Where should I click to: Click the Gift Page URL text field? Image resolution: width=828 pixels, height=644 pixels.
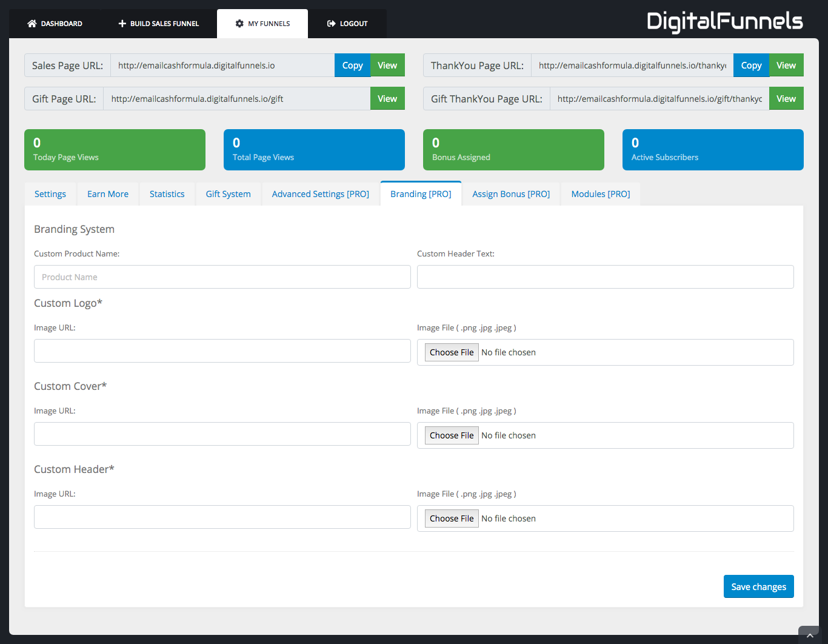pyautogui.click(x=237, y=99)
